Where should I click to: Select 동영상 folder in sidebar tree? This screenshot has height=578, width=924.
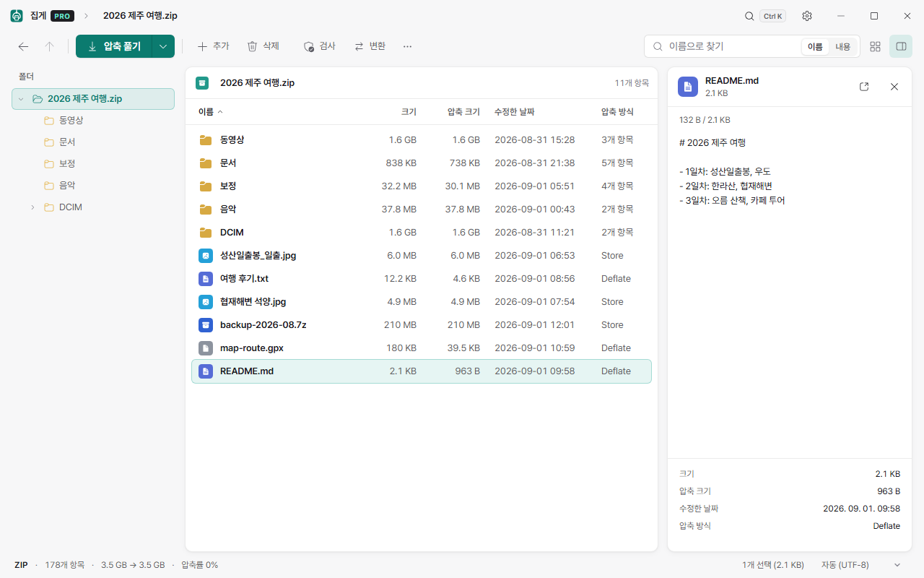coord(93,121)
